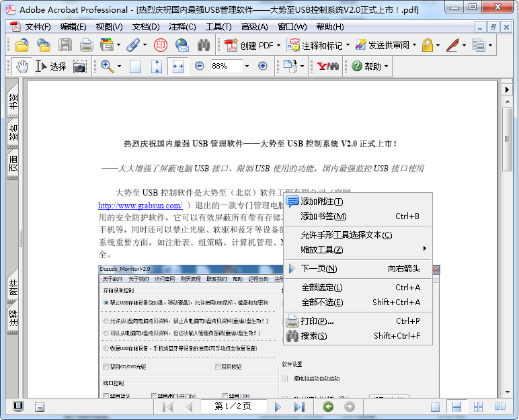Viewport: 519px width, 420px height.
Task: Enable continuous facing pages layout
Action: pyautogui.click(x=479, y=407)
